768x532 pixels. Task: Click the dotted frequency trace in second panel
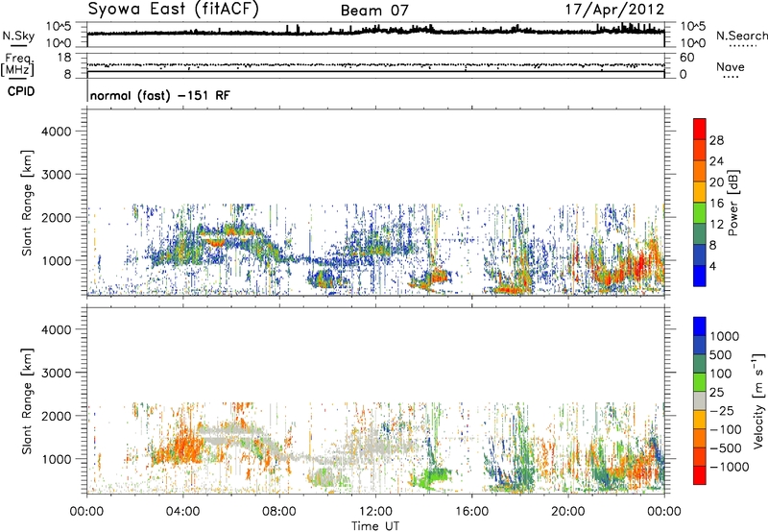[375, 65]
